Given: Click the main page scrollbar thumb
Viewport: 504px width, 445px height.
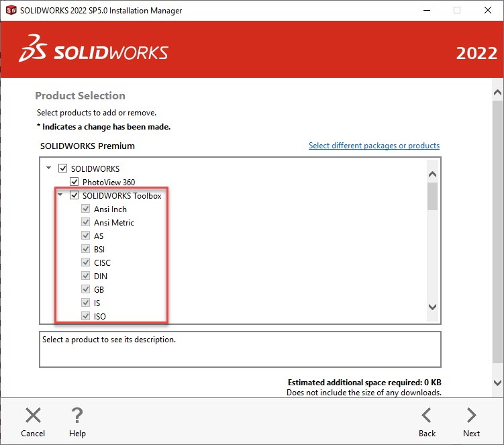Looking at the screenshot, I should click(x=497, y=232).
